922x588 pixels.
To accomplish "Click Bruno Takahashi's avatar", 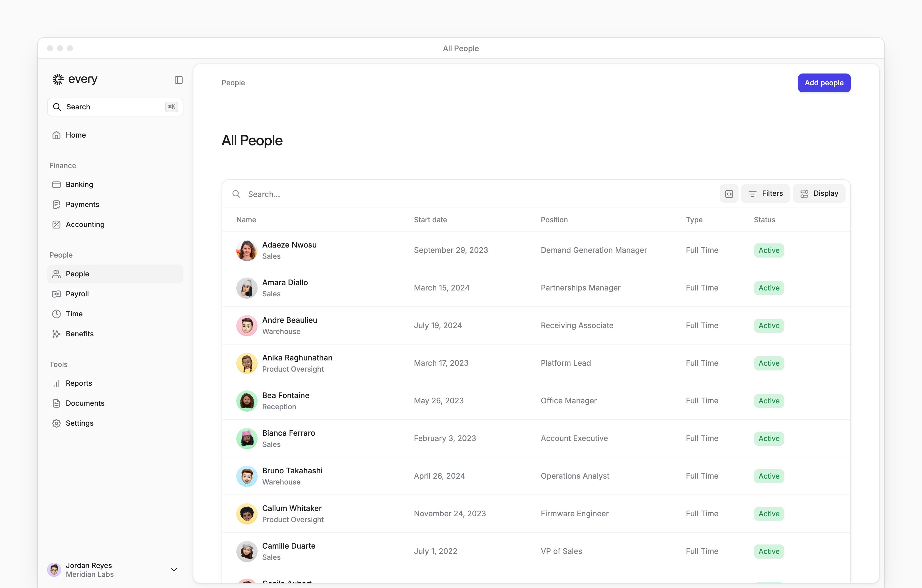I will (247, 476).
